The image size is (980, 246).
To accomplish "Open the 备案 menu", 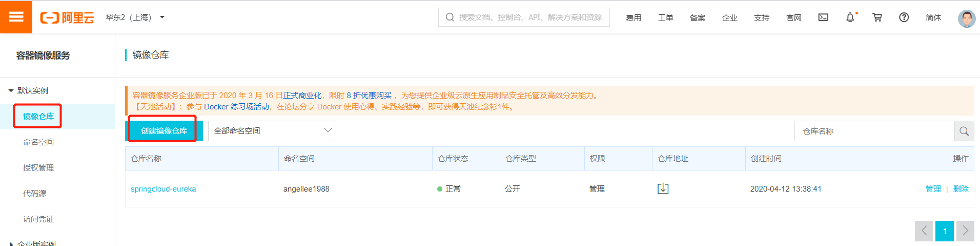I will [698, 18].
